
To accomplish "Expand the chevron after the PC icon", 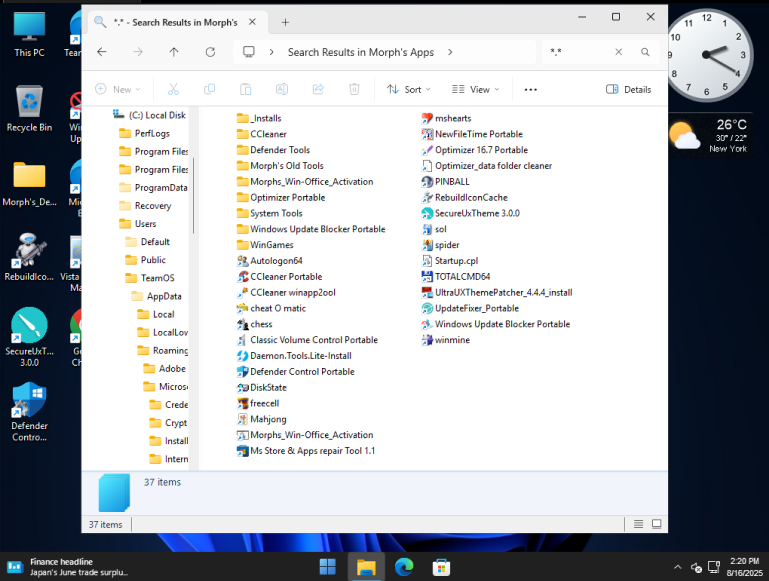I will coord(271,52).
